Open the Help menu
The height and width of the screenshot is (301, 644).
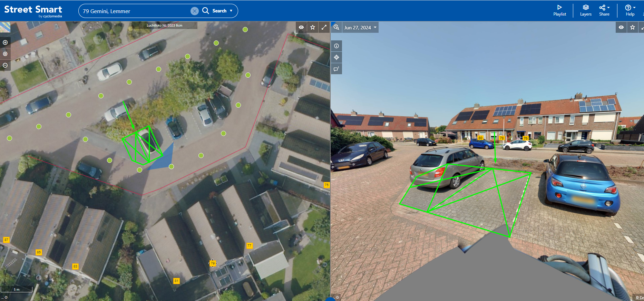(x=630, y=10)
